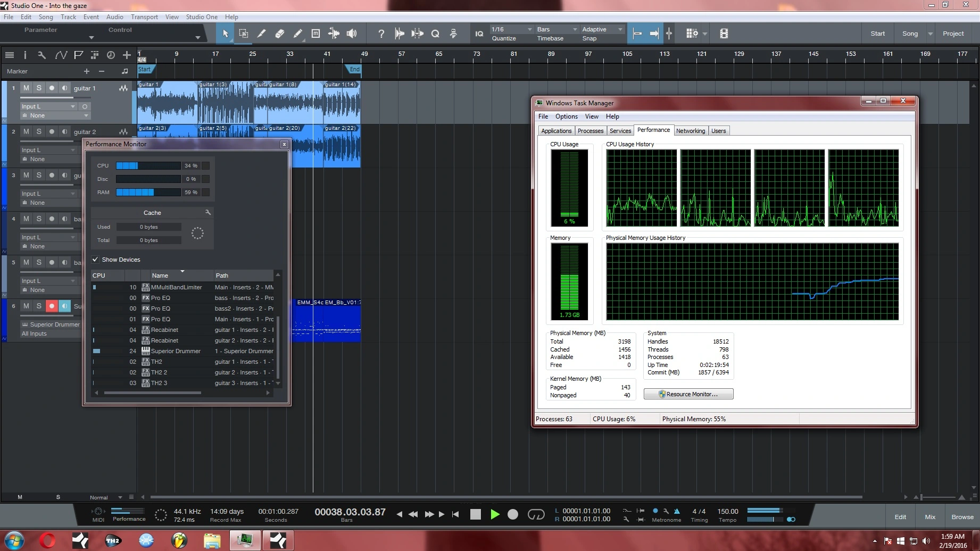Viewport: 980px width, 551px height.
Task: Select the Arrow tool
Action: tap(225, 34)
